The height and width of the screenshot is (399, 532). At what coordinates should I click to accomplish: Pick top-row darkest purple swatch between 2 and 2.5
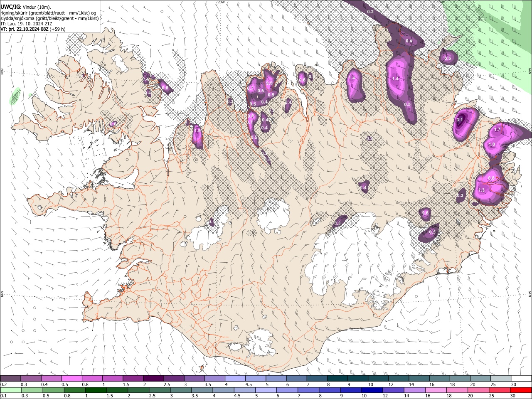click(153, 379)
